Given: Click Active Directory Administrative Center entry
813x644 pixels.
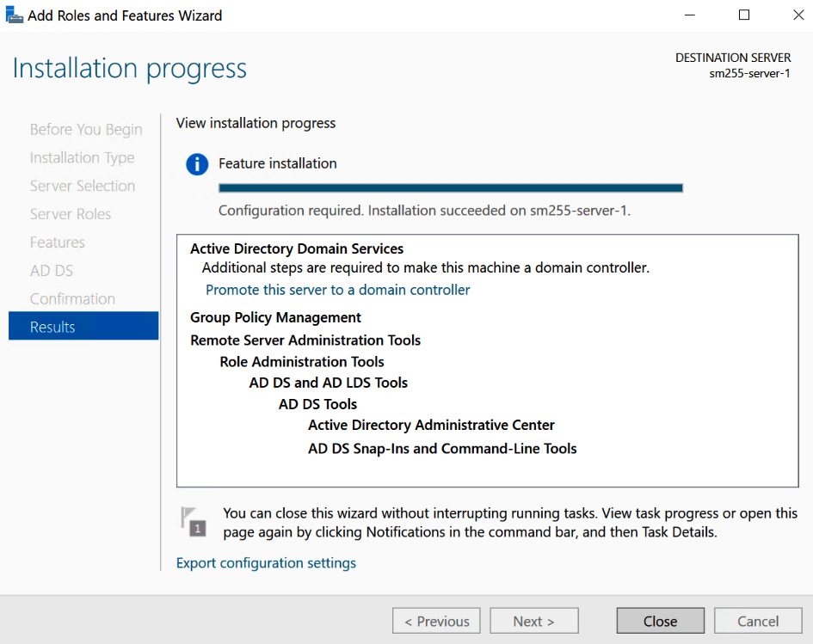Looking at the screenshot, I should 431,425.
